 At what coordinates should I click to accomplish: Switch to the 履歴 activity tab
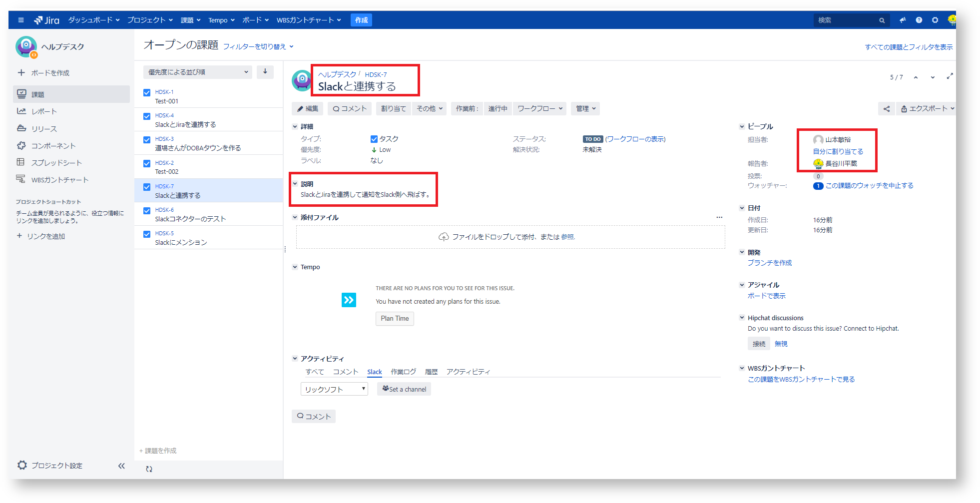(x=431, y=372)
